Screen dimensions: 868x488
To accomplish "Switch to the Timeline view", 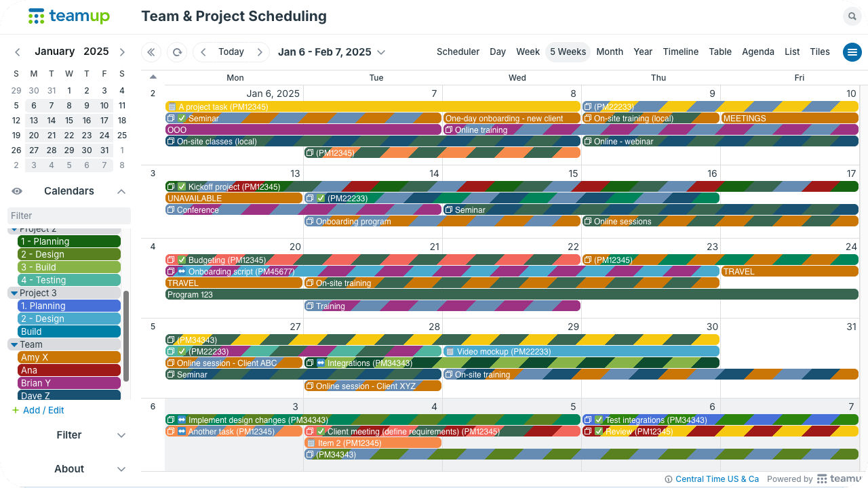I will click(680, 52).
